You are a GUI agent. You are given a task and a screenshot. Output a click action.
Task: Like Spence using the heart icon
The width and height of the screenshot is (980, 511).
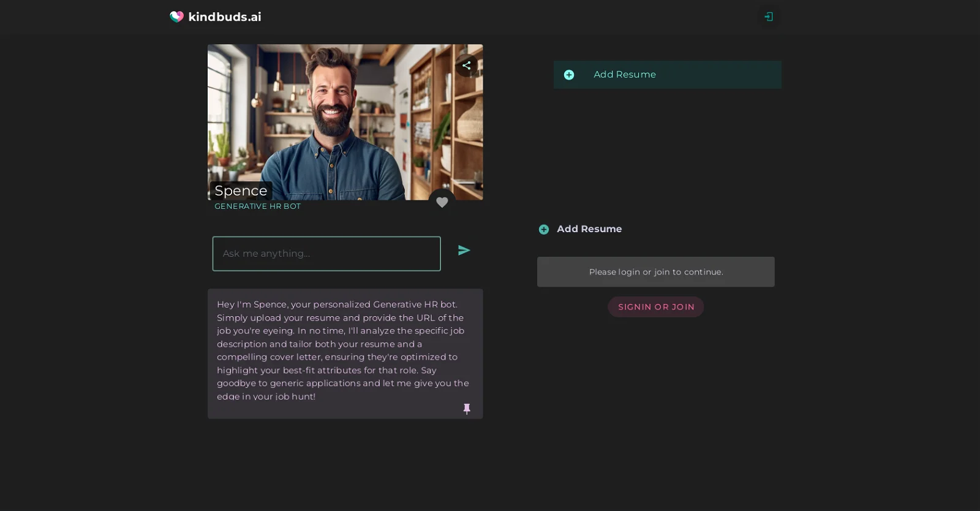pos(442,202)
